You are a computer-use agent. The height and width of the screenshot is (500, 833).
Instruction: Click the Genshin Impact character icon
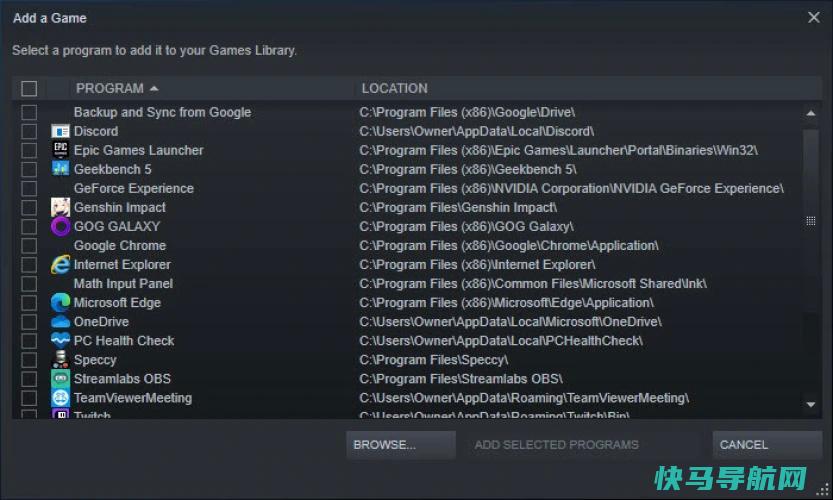(60, 207)
